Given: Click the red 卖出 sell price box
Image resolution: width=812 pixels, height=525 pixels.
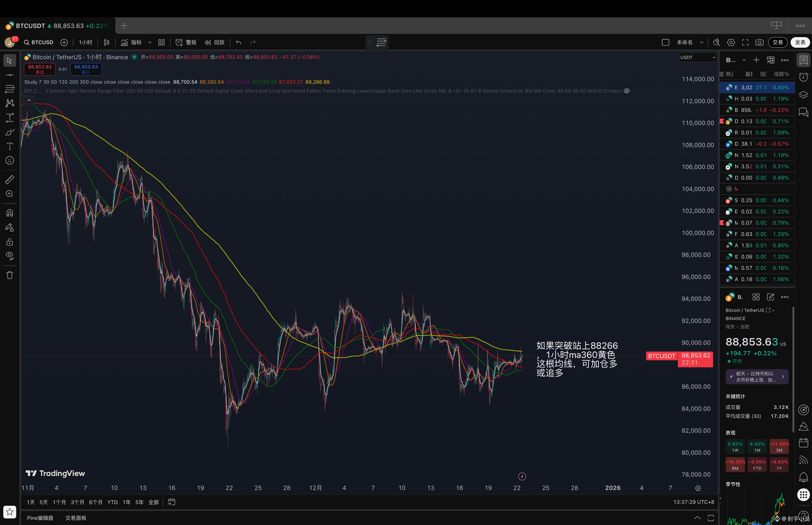Looking at the screenshot, I should [40, 69].
